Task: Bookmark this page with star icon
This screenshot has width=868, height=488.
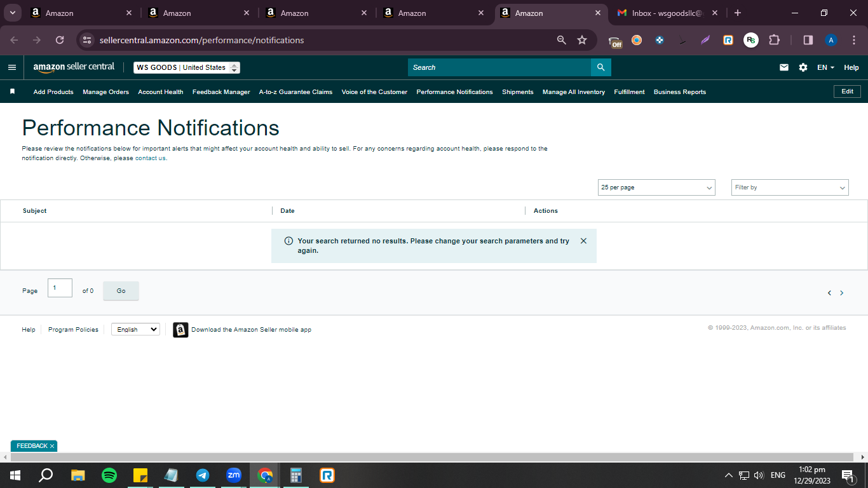Action: coord(582,40)
